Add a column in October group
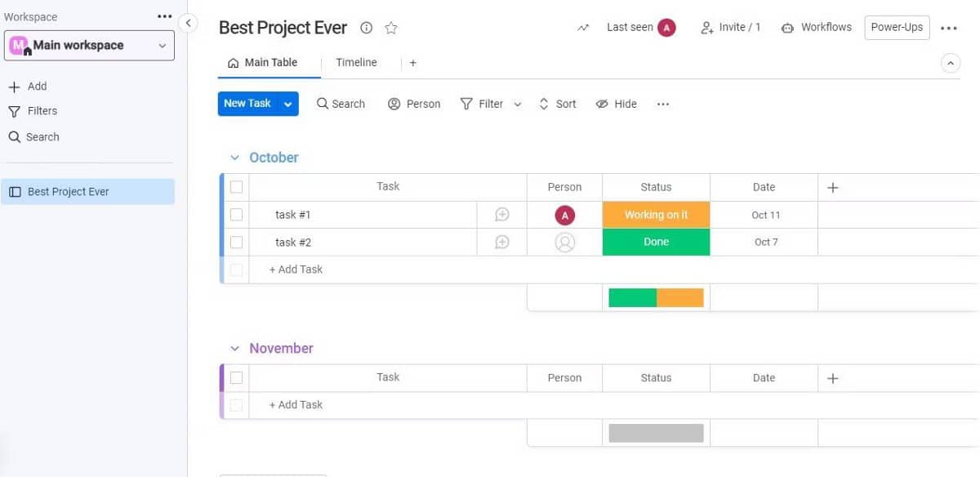The image size is (980, 477). [x=833, y=188]
